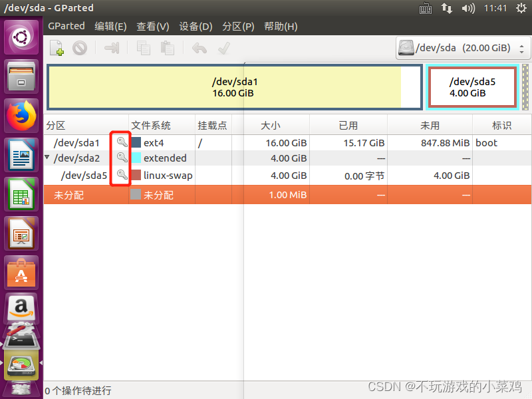The width and height of the screenshot is (532, 399).
Task: Click the Undo operation icon
Action: point(199,47)
